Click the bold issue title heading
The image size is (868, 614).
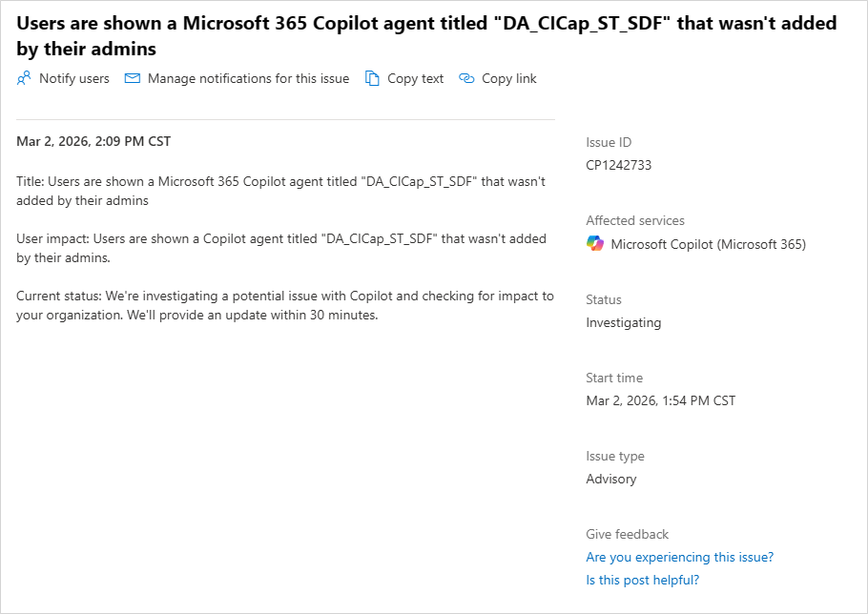[x=426, y=35]
